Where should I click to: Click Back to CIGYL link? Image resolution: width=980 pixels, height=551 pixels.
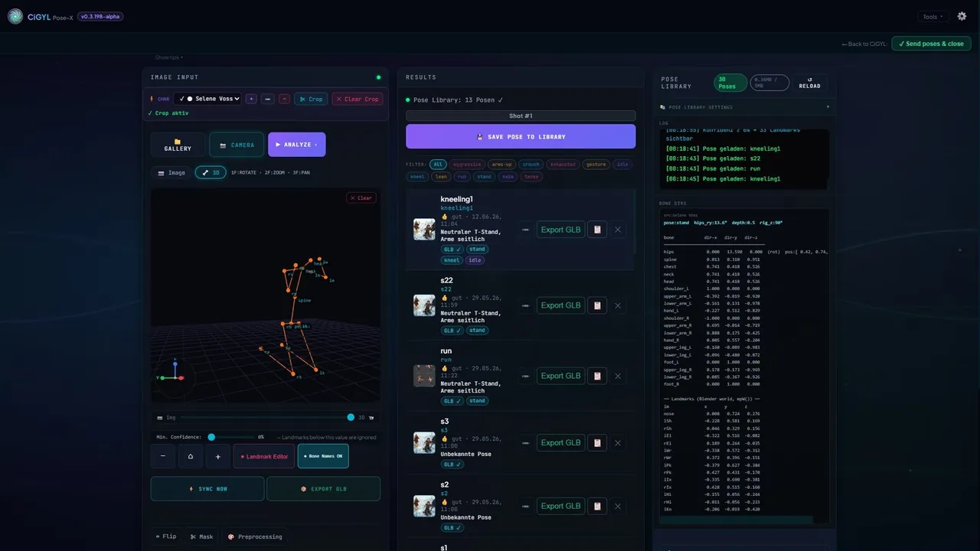tap(864, 44)
